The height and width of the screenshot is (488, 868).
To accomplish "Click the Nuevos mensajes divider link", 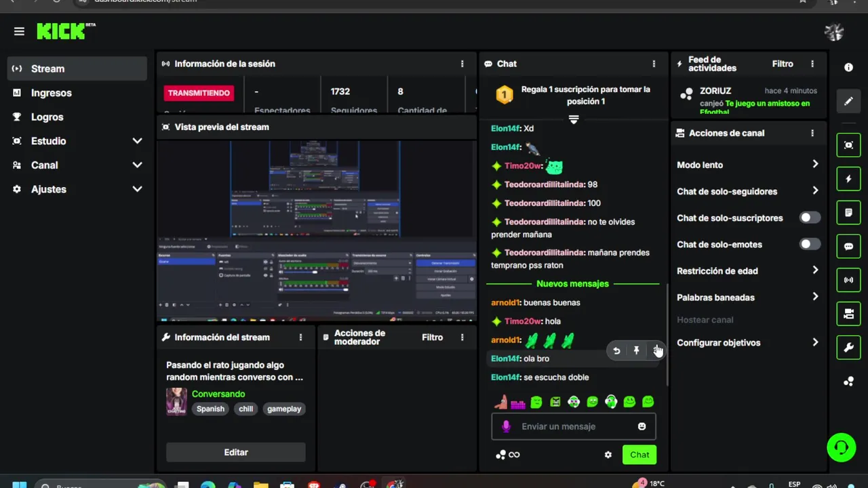I will coord(573,283).
